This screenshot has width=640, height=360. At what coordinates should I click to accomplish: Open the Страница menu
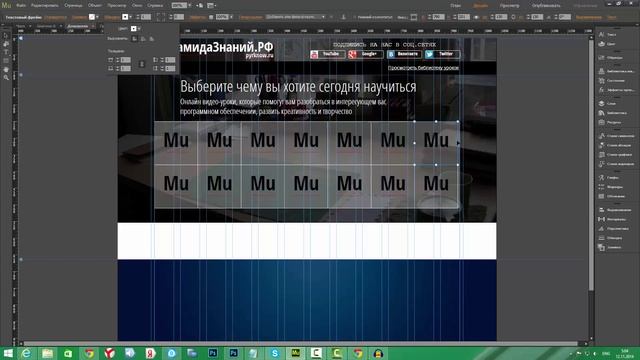(73, 5)
